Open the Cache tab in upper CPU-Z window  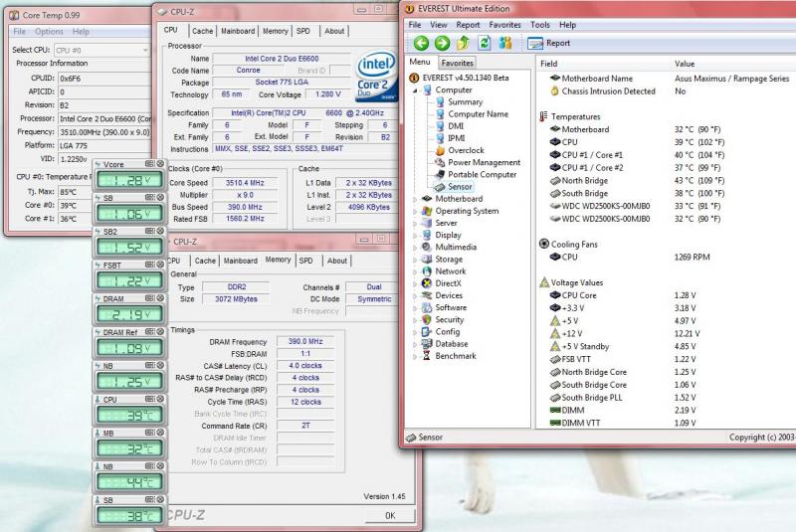(x=203, y=31)
